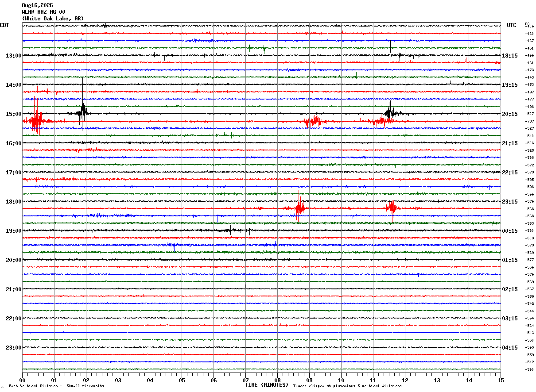This screenshot has height=392, width=536.
Task: Click the '15' minute axis label
Action: point(501,380)
